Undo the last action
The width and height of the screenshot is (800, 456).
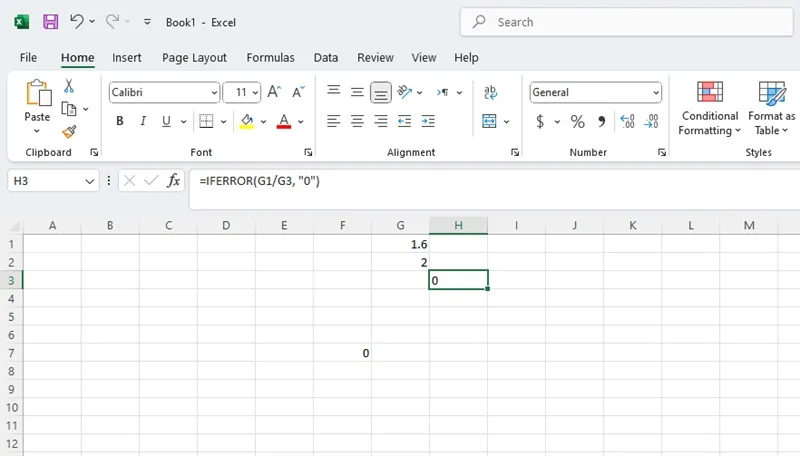point(77,21)
